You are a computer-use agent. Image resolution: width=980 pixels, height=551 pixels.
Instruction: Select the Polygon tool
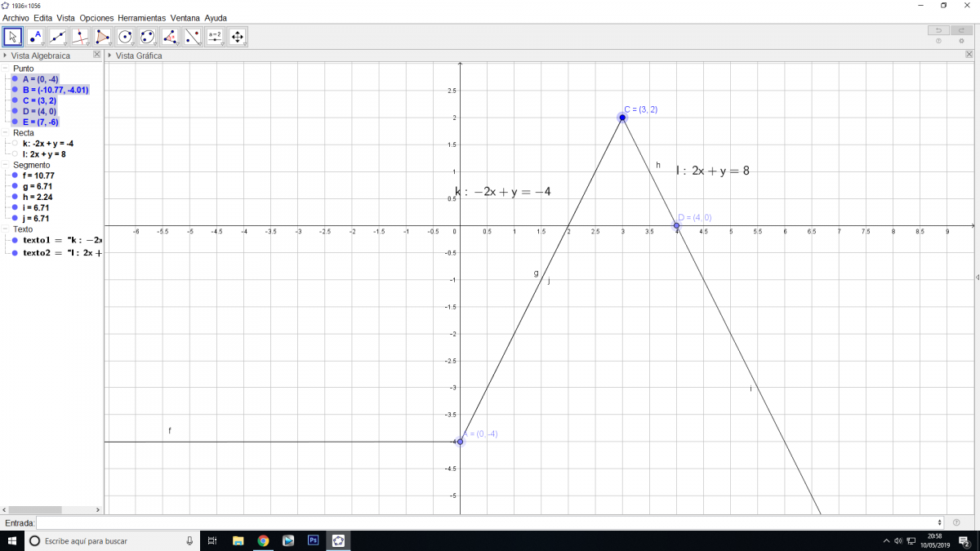point(102,37)
